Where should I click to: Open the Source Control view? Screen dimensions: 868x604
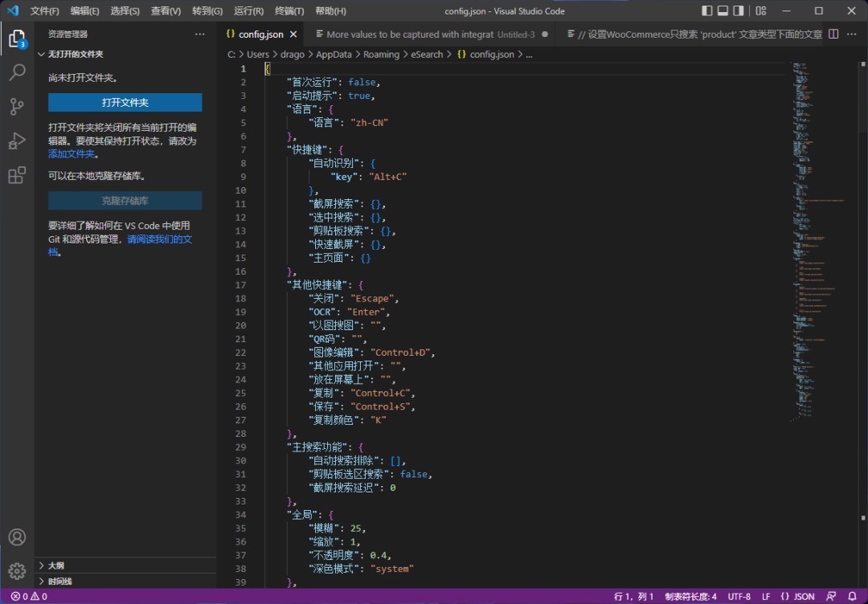click(17, 107)
